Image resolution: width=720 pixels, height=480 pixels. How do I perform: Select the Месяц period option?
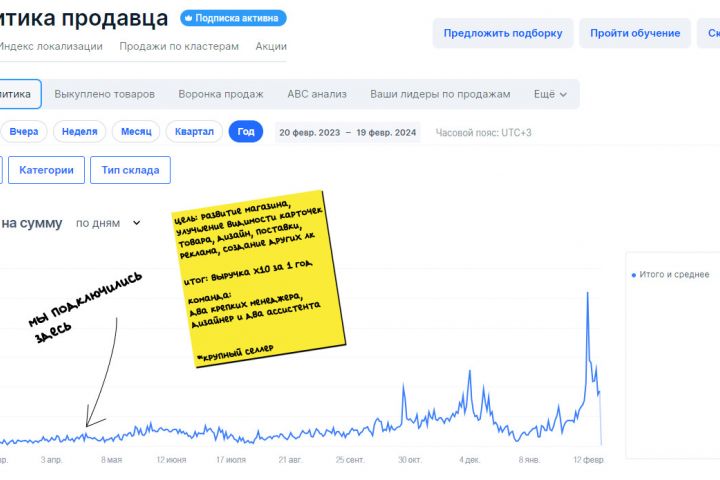tap(136, 132)
